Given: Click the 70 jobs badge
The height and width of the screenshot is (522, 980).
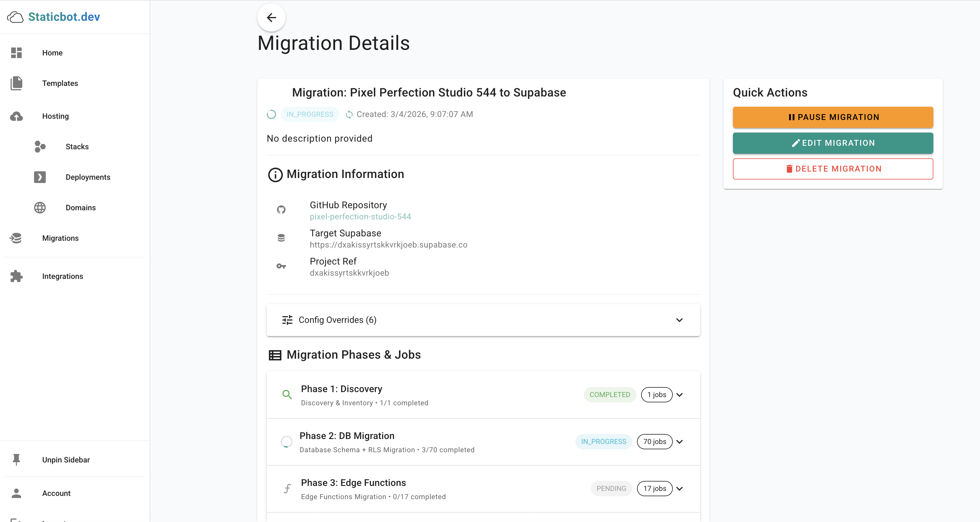Looking at the screenshot, I should [x=655, y=442].
